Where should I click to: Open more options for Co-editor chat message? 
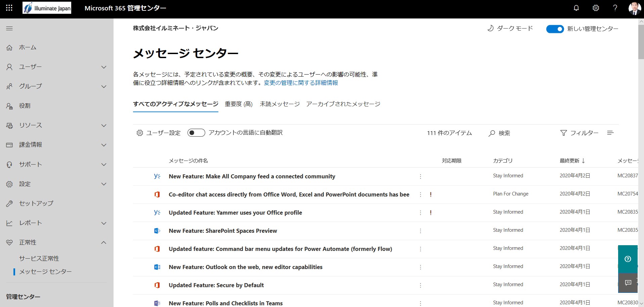coord(420,194)
